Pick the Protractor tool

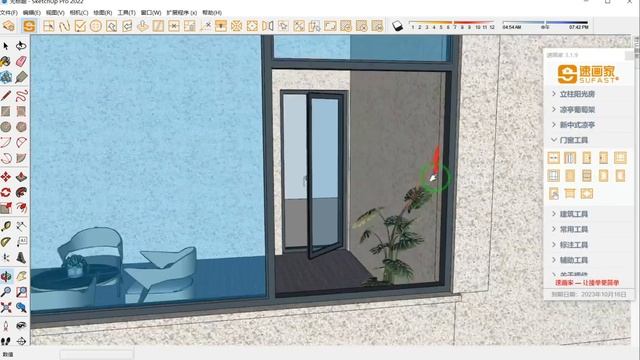[6, 242]
